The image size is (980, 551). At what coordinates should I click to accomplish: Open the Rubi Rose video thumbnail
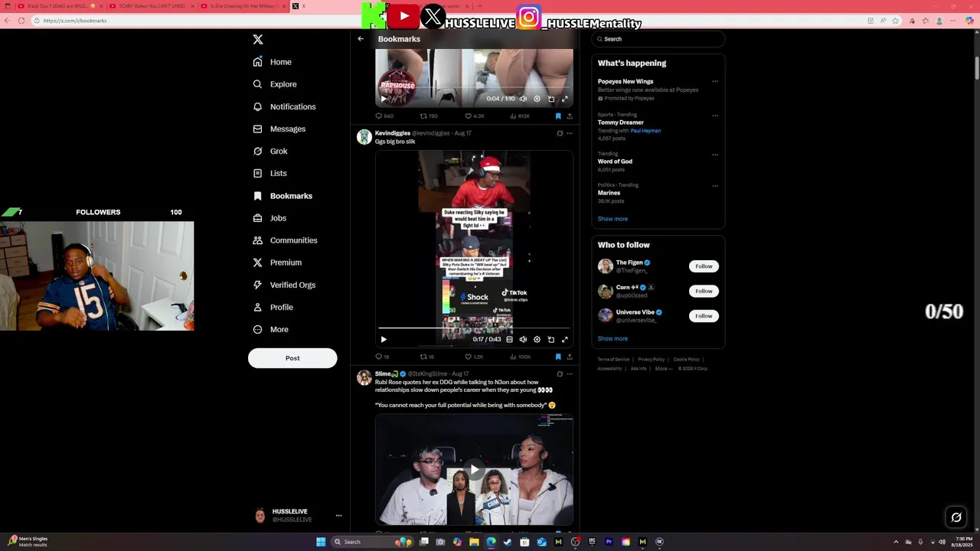474,469
